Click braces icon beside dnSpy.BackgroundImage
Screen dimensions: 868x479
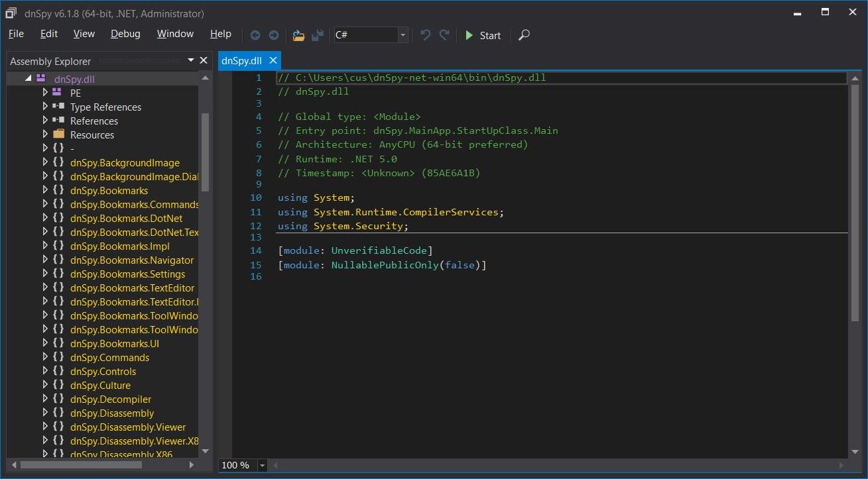[x=58, y=162]
